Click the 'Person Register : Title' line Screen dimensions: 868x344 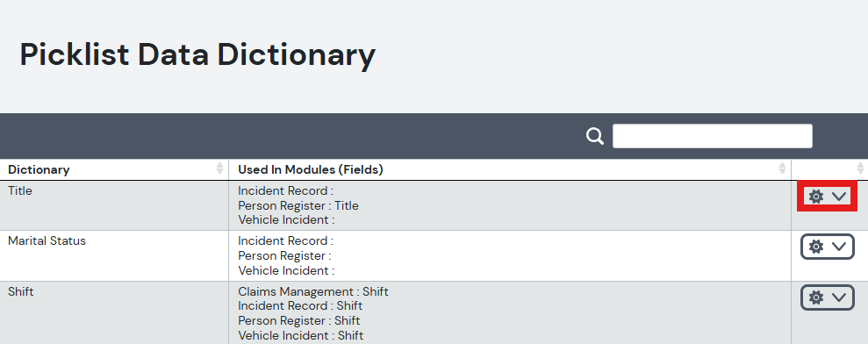click(298, 205)
